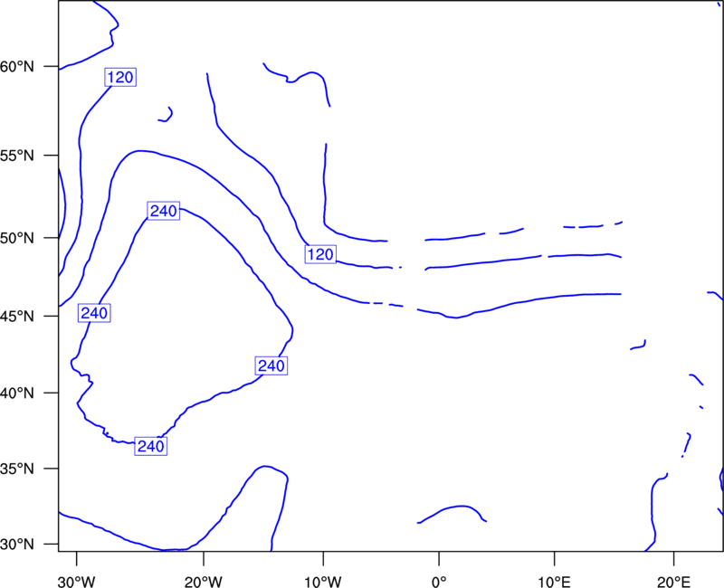Click the 40°N latitude axis label
This screenshot has height=588, width=724.
click(17, 394)
